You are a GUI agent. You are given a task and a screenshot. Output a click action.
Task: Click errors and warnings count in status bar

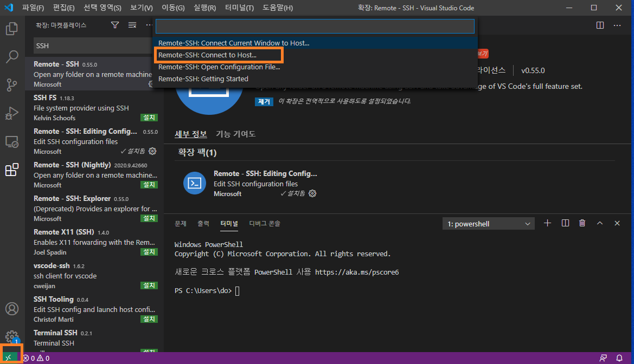click(x=36, y=359)
